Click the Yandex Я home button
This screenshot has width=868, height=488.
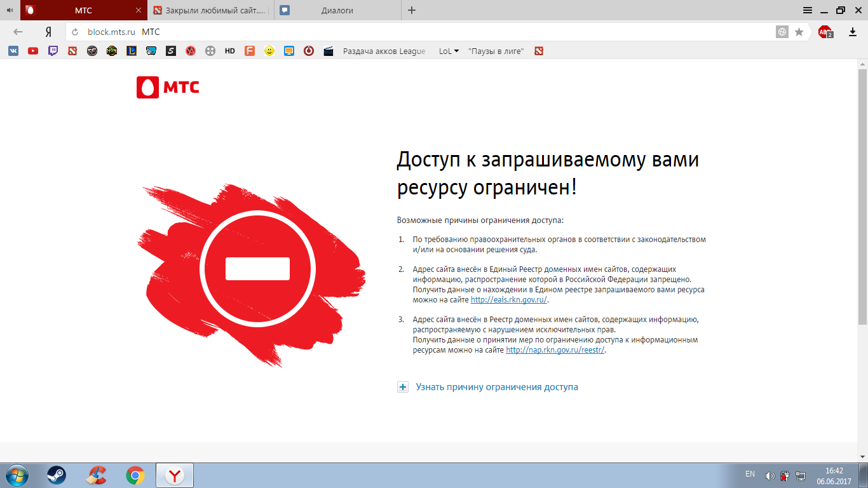(48, 32)
